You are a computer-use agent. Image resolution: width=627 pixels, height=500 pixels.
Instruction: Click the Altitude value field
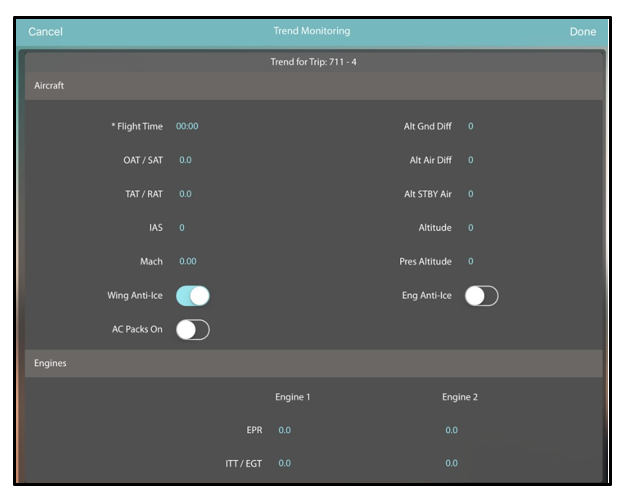pyautogui.click(x=471, y=228)
